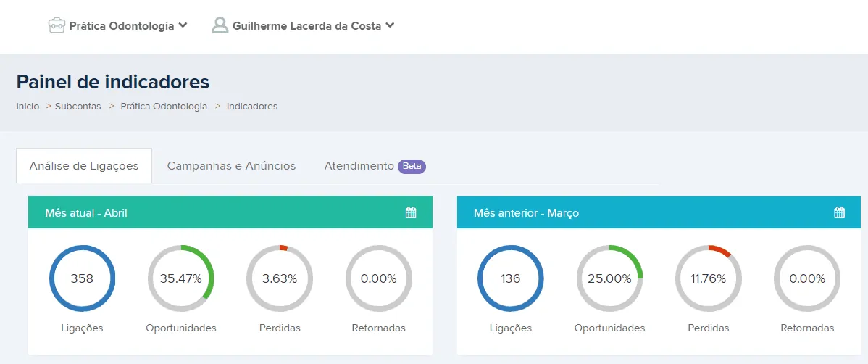Click the Mês anterior - Março header
Viewport: 868px width, 364px height.
pos(526,213)
